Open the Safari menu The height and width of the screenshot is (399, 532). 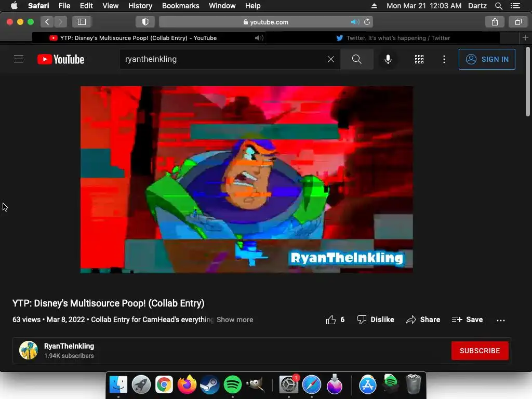pyautogui.click(x=38, y=6)
